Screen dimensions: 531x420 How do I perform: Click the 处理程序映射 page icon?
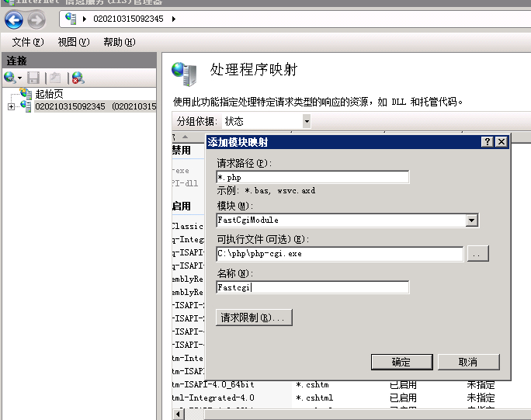pyautogui.click(x=184, y=74)
